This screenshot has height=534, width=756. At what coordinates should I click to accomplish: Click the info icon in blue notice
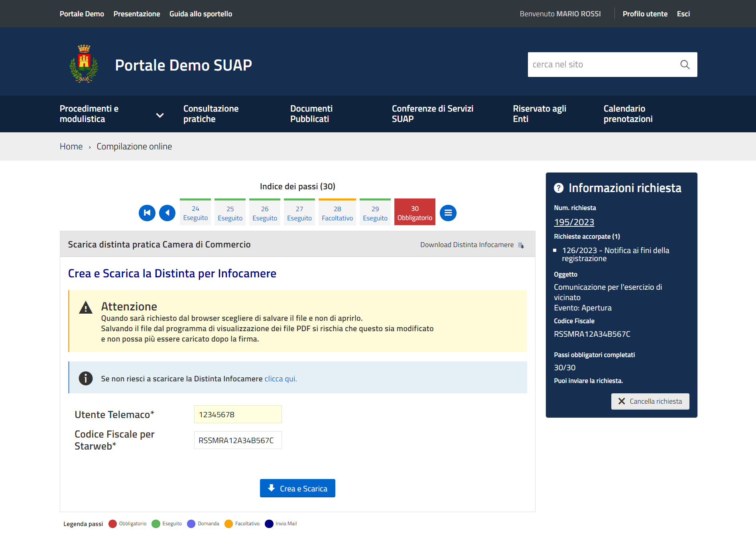[85, 378]
